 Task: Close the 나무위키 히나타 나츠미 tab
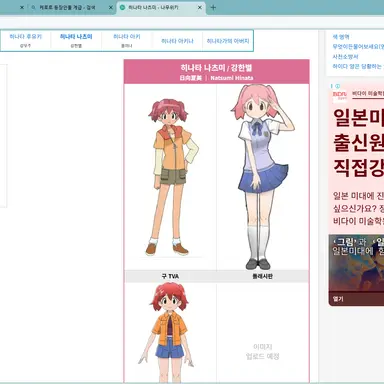pos(200,7)
